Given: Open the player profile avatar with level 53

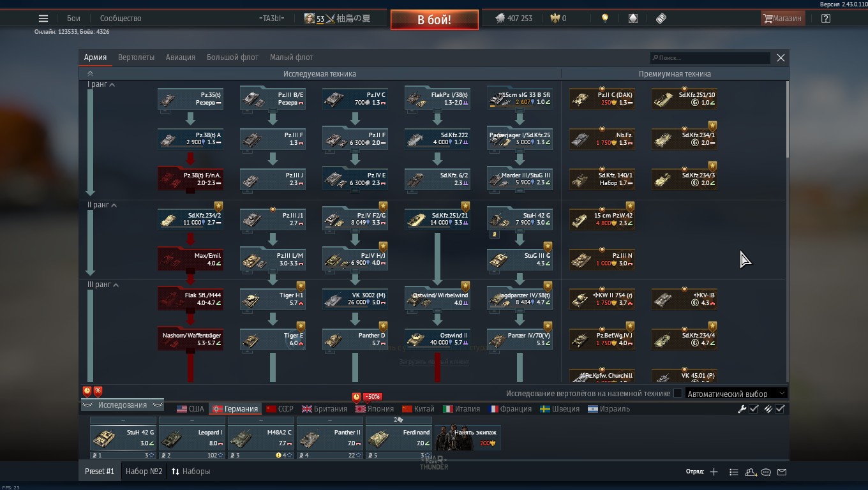Looking at the screenshot, I should click(x=309, y=19).
